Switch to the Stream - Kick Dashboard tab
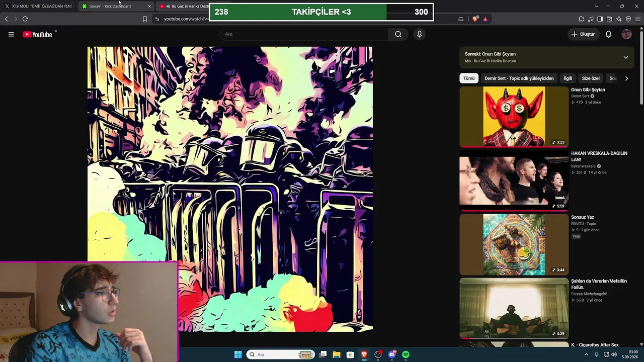 pos(116,6)
